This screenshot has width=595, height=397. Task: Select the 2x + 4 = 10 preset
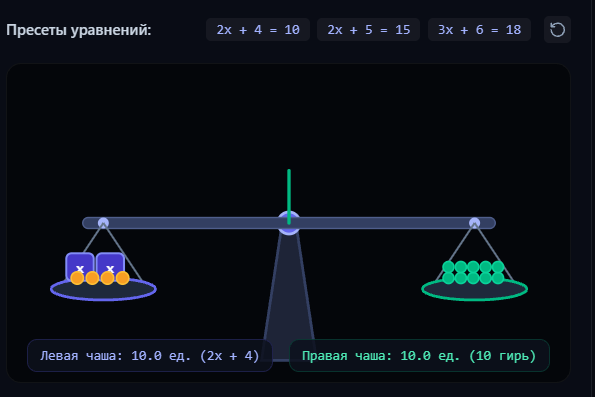click(x=258, y=30)
